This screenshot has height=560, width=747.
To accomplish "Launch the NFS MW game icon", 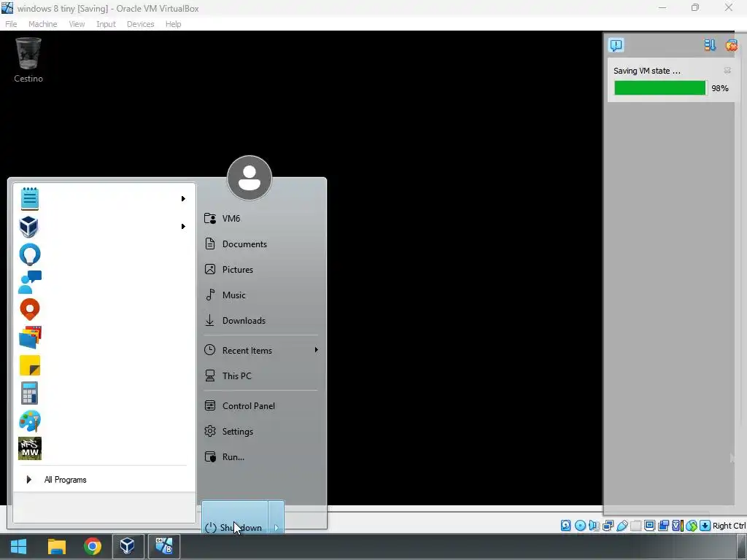I will tap(30, 448).
